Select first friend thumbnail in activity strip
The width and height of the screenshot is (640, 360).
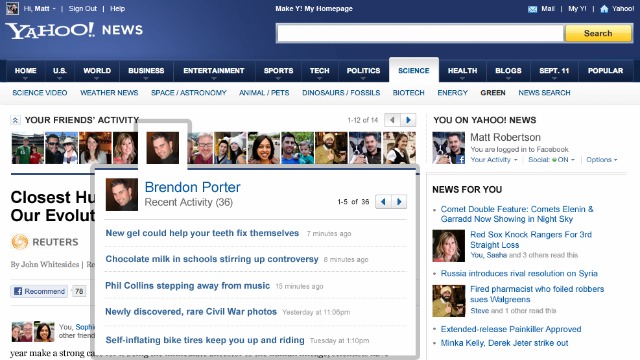[27, 148]
